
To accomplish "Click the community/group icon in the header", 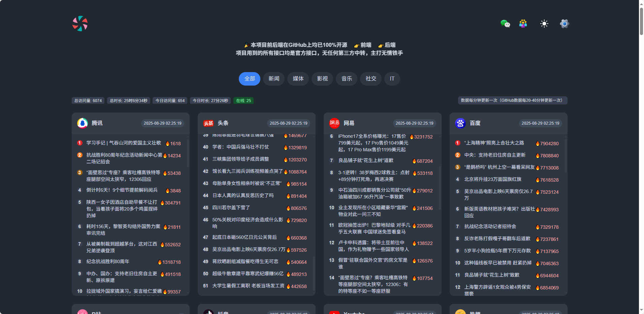I will coord(523,23).
